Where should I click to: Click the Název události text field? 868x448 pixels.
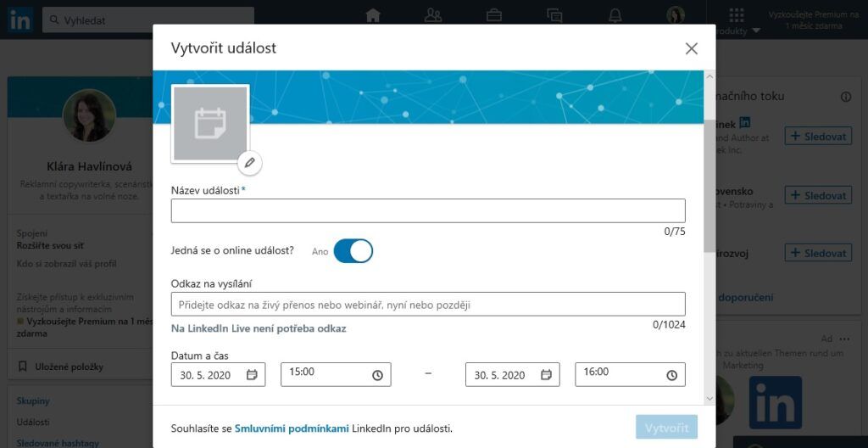(x=428, y=211)
